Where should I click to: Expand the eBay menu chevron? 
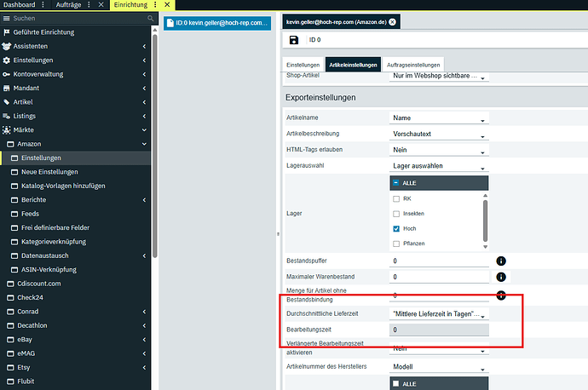(x=144, y=340)
